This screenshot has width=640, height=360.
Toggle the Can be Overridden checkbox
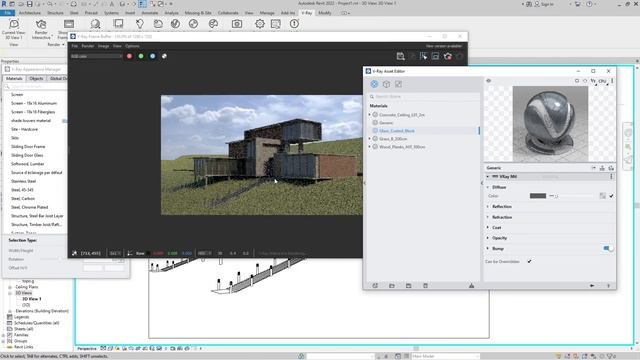pos(529,261)
